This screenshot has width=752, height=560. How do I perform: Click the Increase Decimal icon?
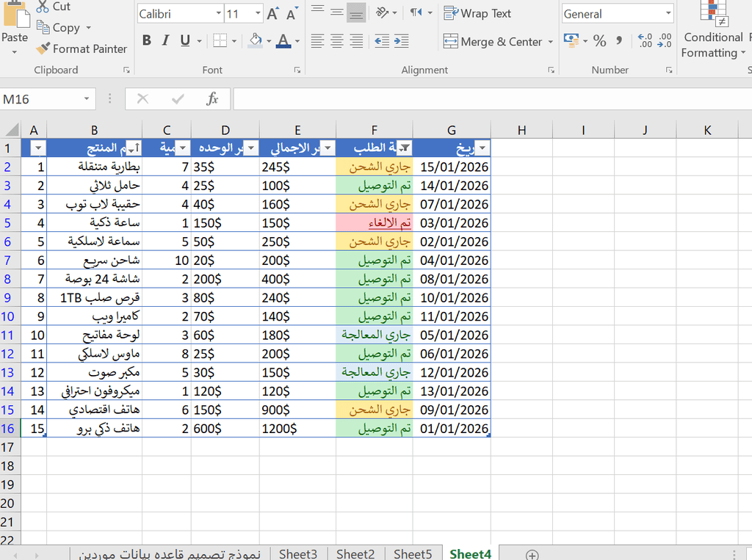click(646, 41)
